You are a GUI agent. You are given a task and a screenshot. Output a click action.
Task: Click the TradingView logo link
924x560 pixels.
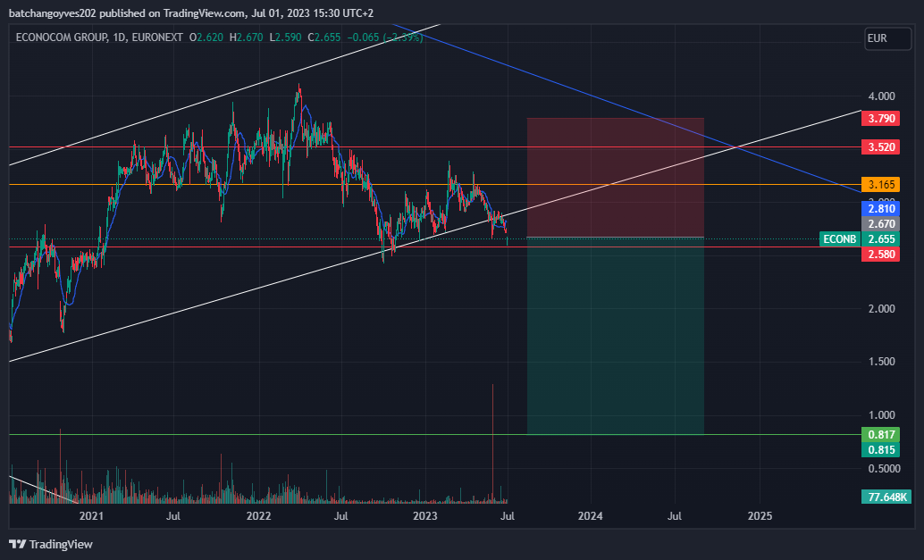click(51, 544)
